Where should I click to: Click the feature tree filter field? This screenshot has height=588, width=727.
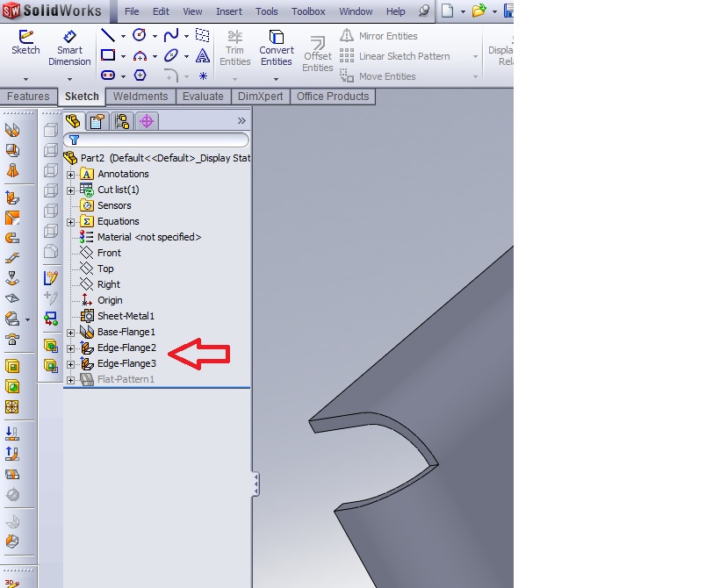click(x=156, y=140)
